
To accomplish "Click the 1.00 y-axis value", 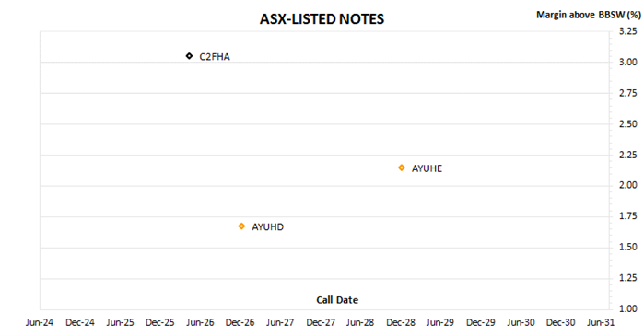I will click(628, 309).
